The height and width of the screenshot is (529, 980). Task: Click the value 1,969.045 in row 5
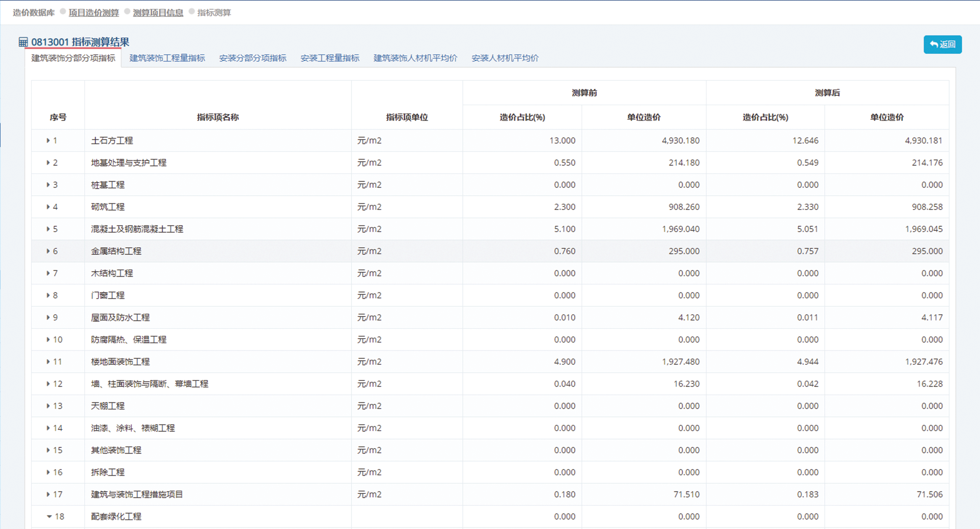click(923, 229)
